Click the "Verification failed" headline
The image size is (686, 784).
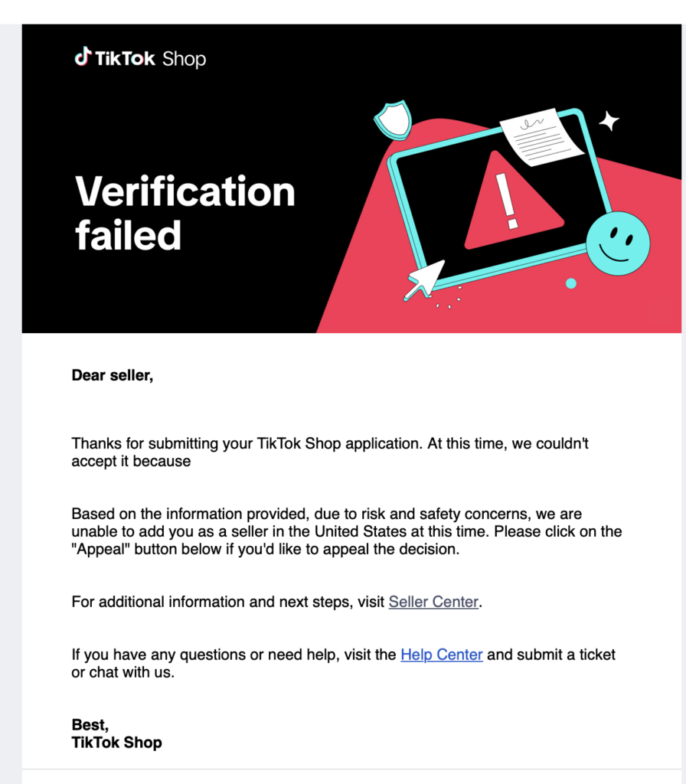pyautogui.click(x=185, y=213)
